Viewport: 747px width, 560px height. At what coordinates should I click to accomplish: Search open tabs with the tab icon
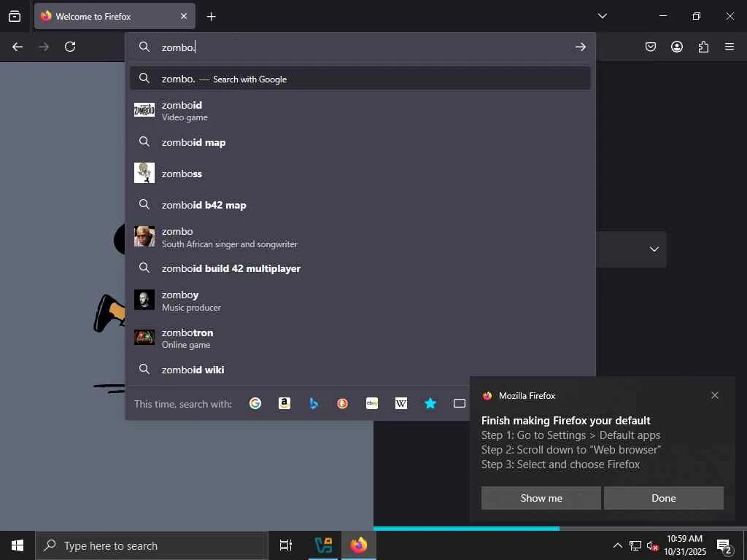click(460, 403)
